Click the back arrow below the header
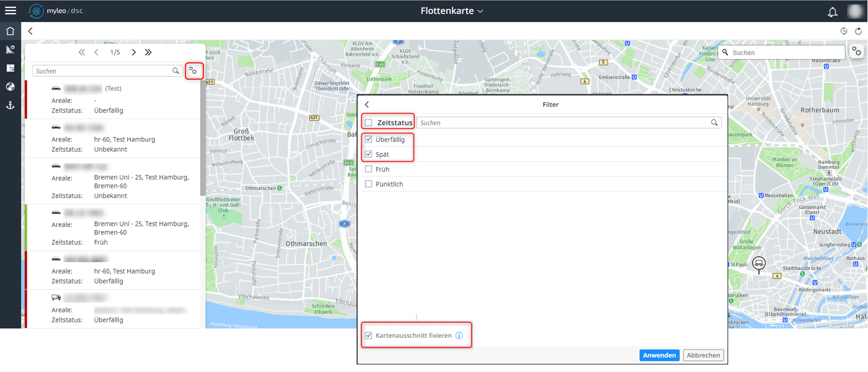 point(30,31)
